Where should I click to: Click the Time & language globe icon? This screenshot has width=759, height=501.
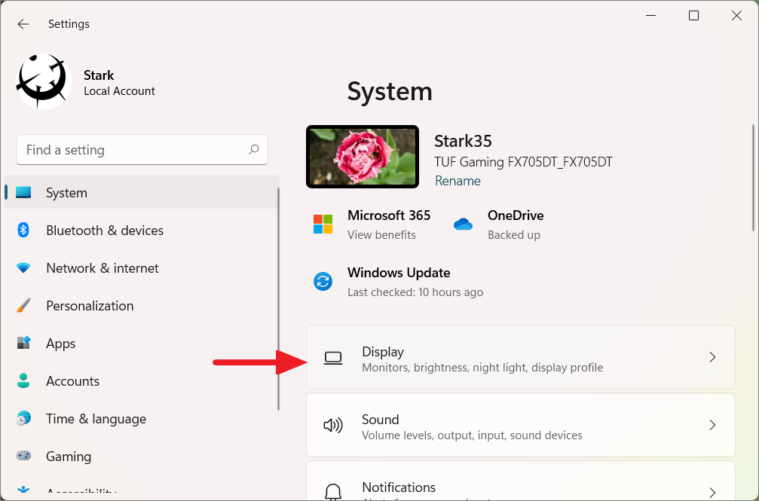23,418
